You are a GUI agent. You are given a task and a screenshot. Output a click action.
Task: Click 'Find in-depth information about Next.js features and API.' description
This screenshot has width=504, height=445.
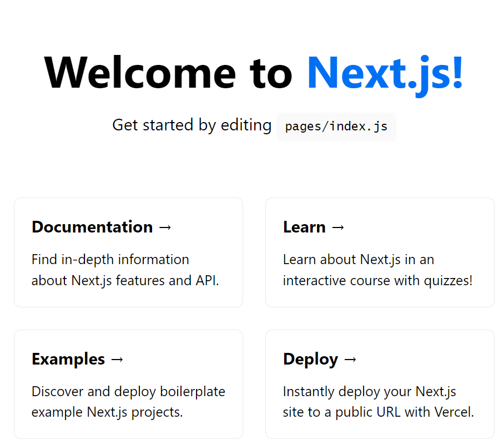[125, 270]
